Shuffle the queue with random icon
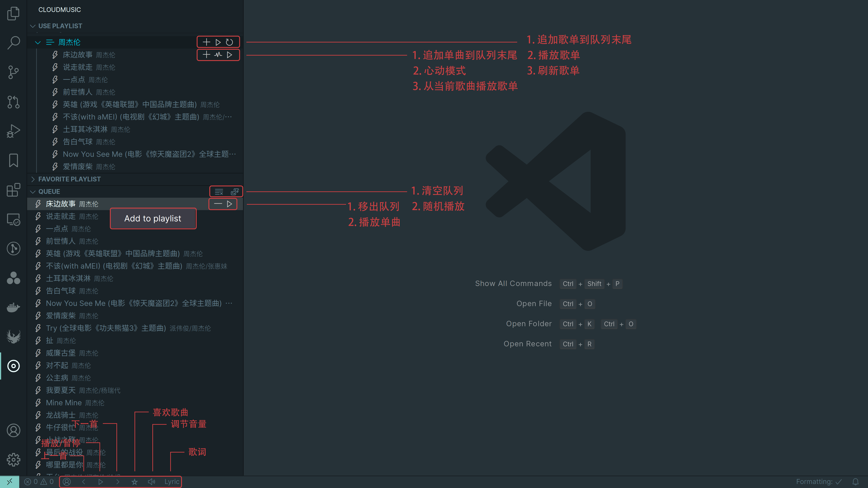The height and width of the screenshot is (488, 868). 235,192
